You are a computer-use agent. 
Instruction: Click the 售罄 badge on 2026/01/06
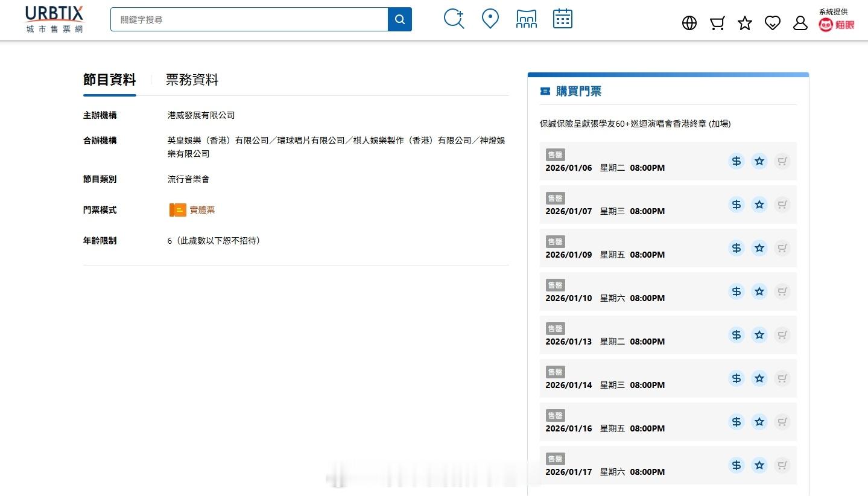[x=556, y=155]
